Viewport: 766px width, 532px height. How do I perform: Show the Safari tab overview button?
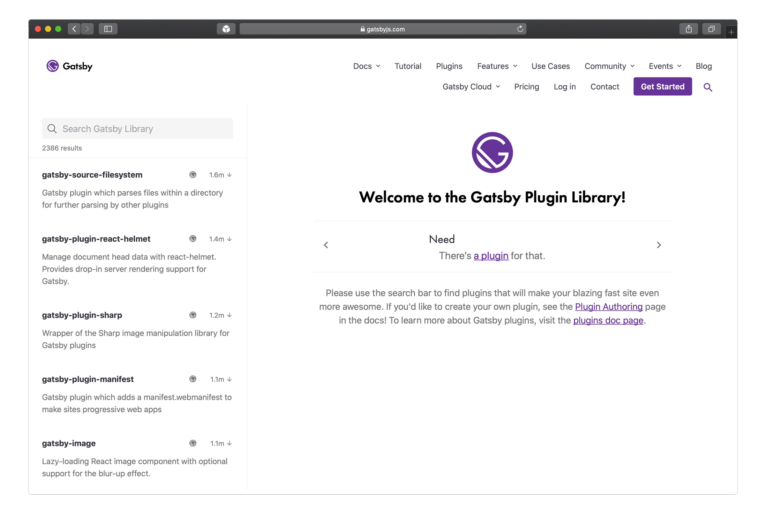[x=711, y=29]
